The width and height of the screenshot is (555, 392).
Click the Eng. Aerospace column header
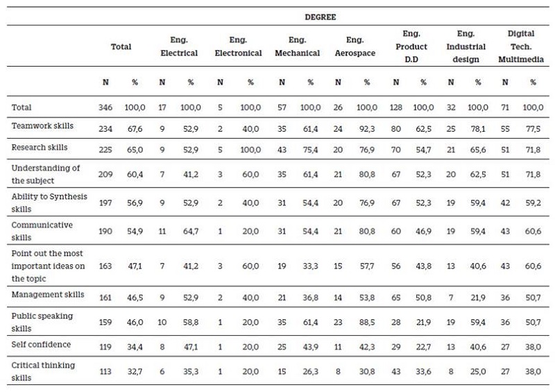click(x=355, y=47)
